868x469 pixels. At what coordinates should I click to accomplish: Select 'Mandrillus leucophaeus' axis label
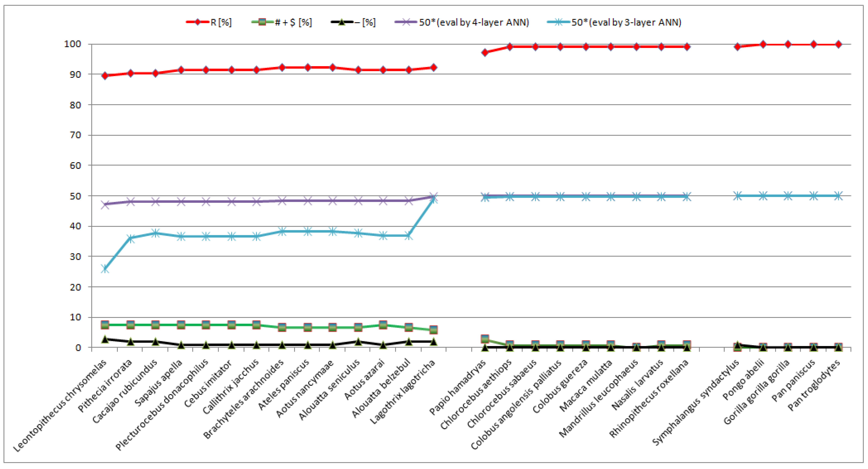tap(599, 398)
